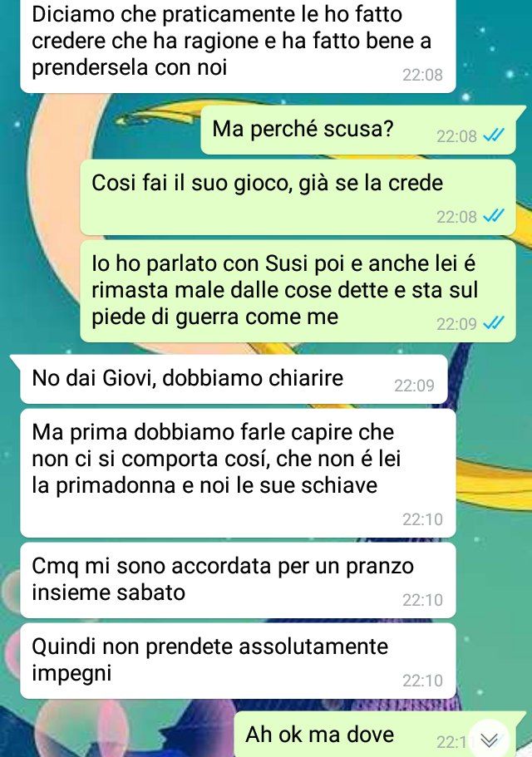Screen dimensions: 532x757
Task: Tap message 'Cosi fai il suo gioco, già se la crede'
Action: [x=298, y=197]
